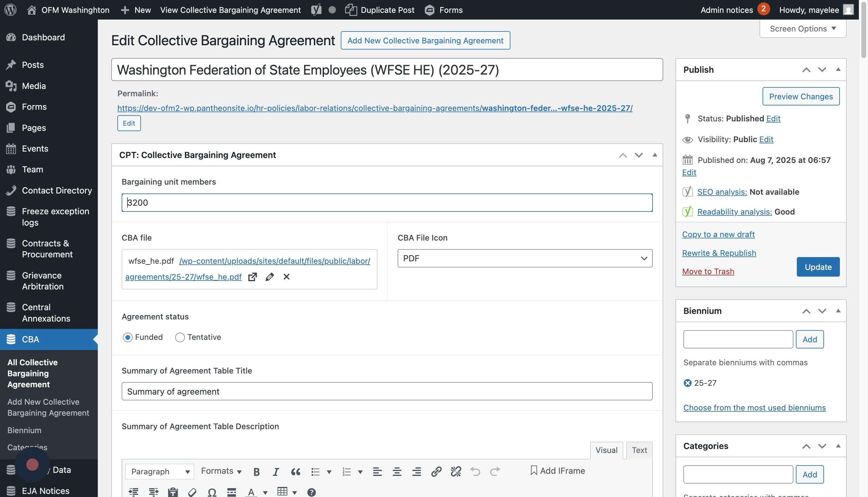Click the Italic formatting icon

coord(275,471)
